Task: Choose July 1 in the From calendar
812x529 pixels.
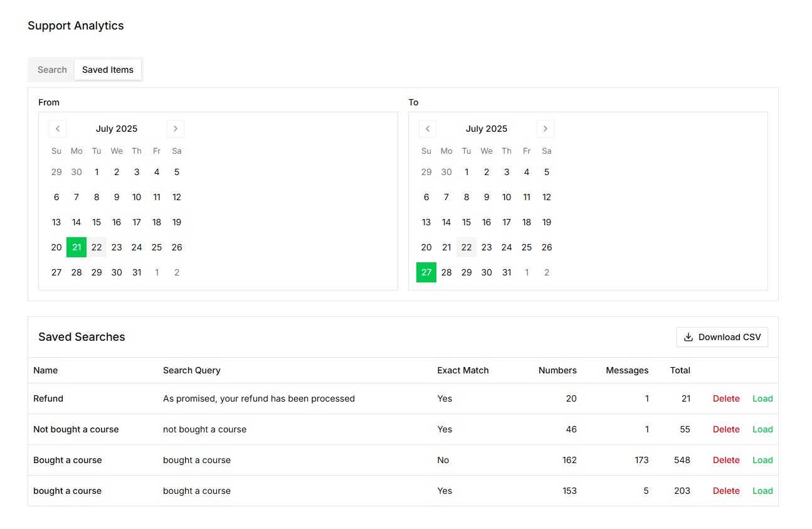Action: pyautogui.click(x=97, y=172)
